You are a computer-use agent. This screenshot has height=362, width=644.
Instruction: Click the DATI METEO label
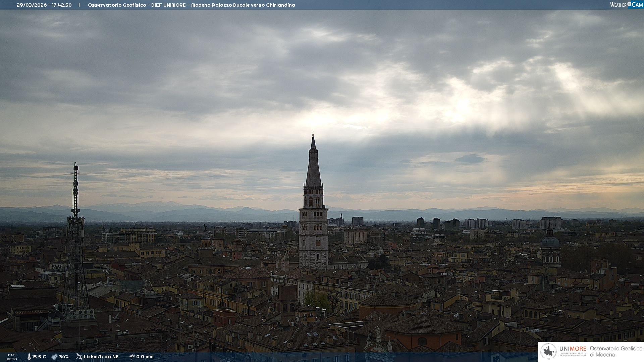point(12,357)
